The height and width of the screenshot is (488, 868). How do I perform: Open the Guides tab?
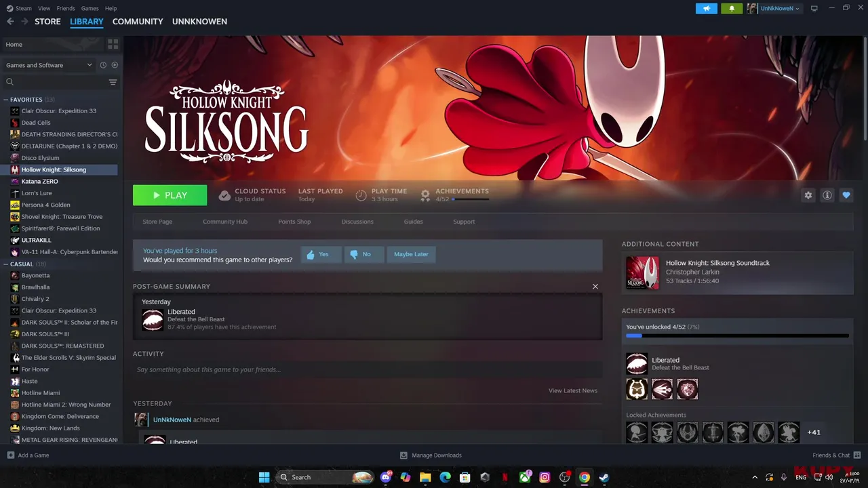pyautogui.click(x=413, y=222)
